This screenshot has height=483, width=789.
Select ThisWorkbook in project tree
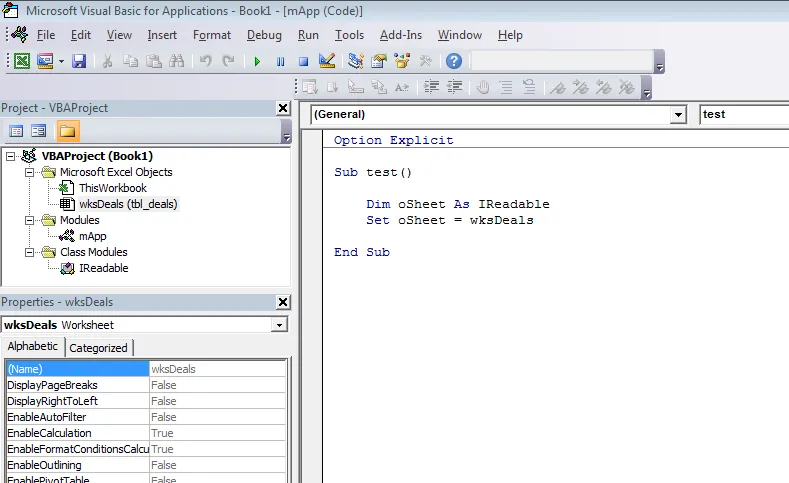[113, 188]
